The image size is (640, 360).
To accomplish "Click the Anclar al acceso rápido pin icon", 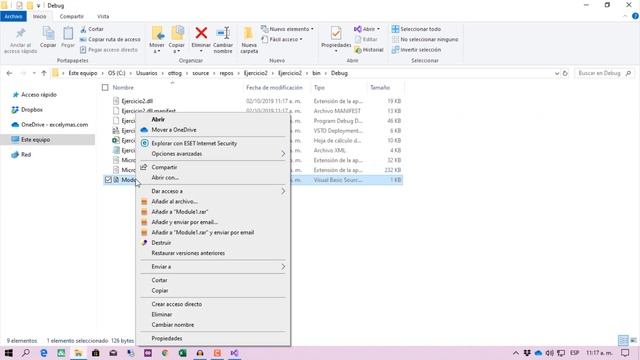I will point(20,33).
